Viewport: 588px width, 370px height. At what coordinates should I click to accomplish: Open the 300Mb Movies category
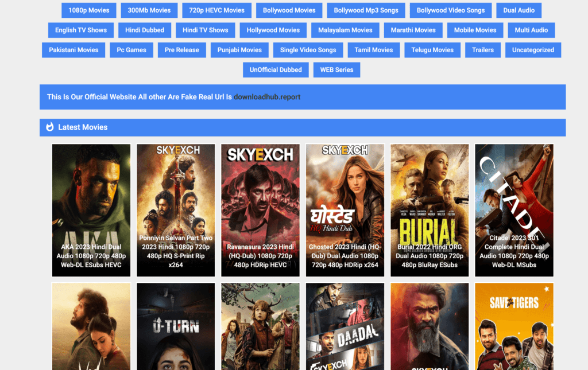coord(149,10)
